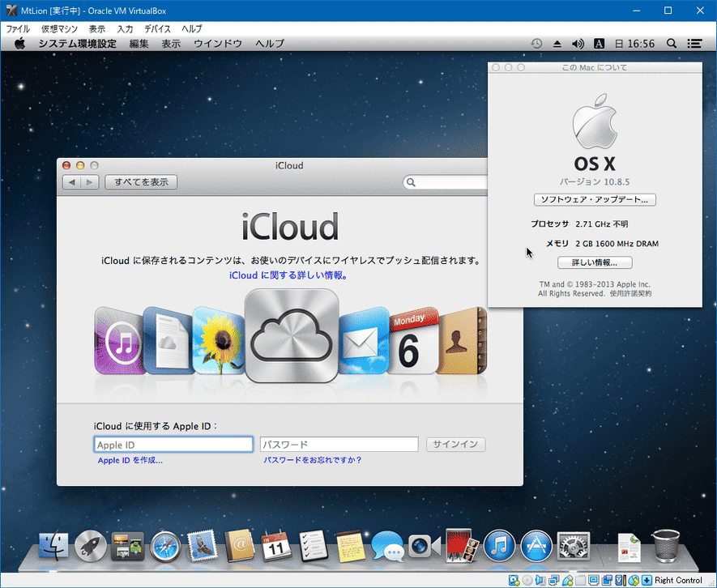Open volume control in Mac menu bar
717x588 pixels.
pos(578,44)
